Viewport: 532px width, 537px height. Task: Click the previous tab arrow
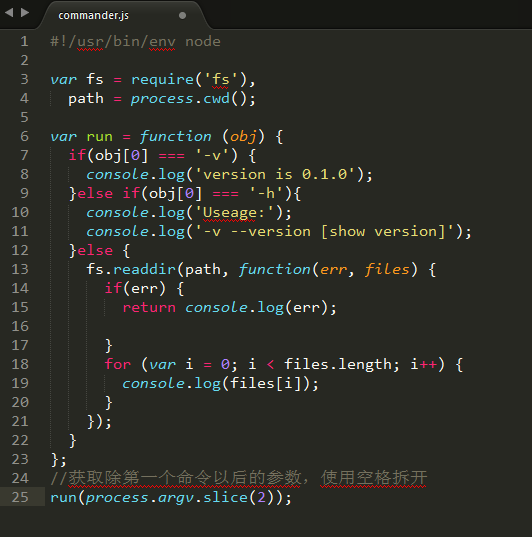tap(9, 13)
